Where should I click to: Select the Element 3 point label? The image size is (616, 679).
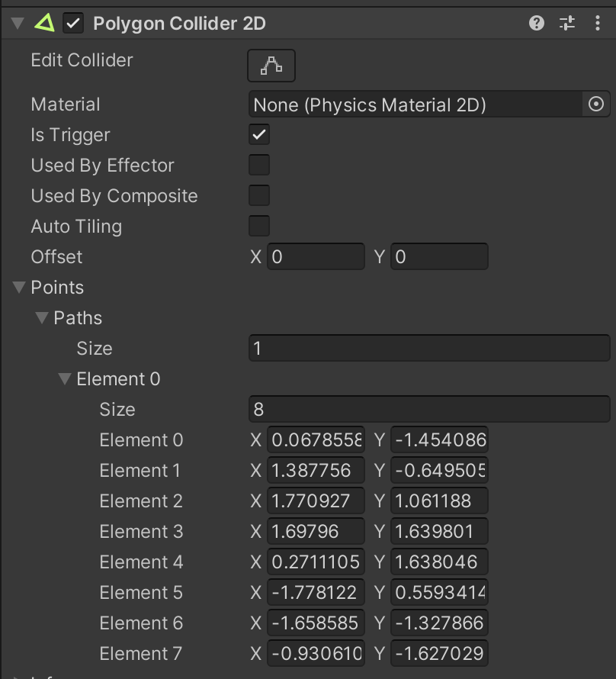[x=142, y=531]
